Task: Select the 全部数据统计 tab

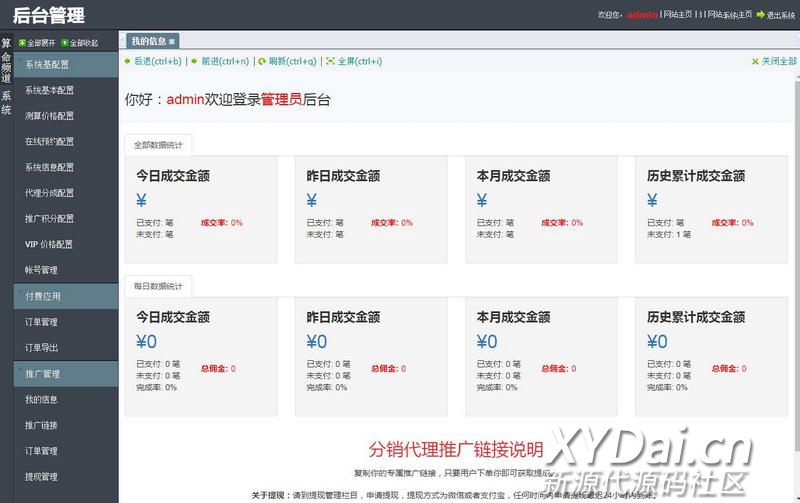Action: (158, 145)
